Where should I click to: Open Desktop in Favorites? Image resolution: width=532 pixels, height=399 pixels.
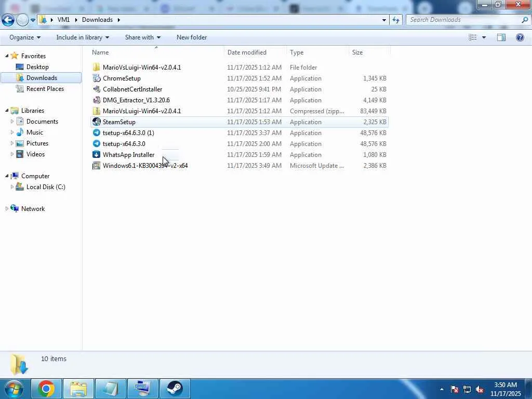click(37, 67)
